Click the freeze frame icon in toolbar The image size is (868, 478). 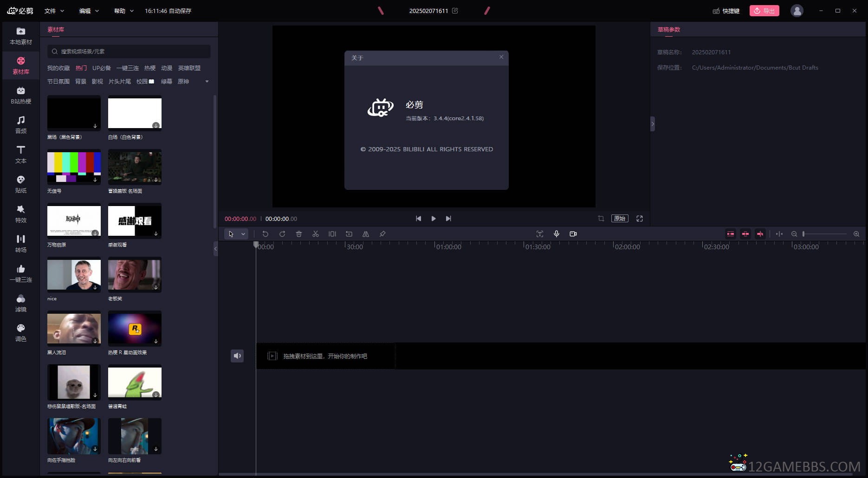coord(332,234)
